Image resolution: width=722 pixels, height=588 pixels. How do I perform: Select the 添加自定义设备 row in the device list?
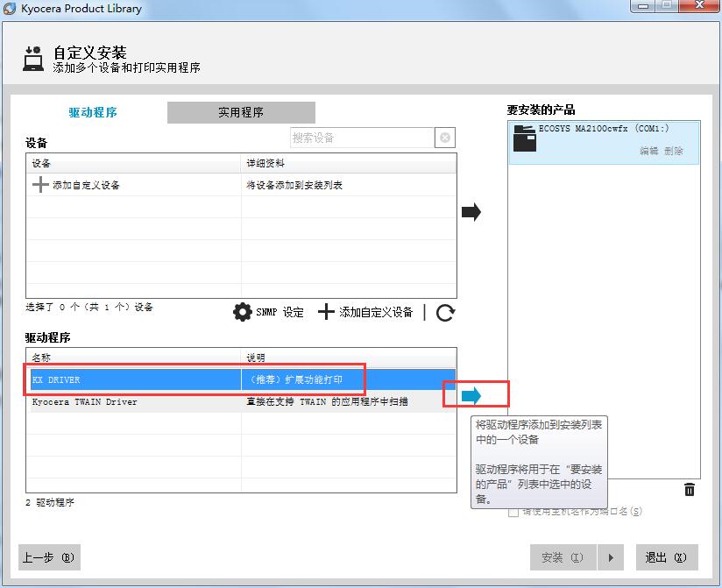(x=241, y=185)
